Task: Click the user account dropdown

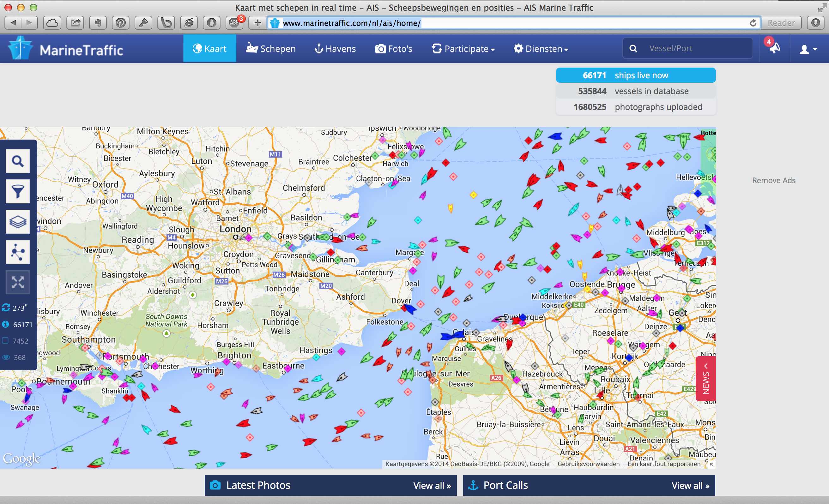Action: click(807, 49)
